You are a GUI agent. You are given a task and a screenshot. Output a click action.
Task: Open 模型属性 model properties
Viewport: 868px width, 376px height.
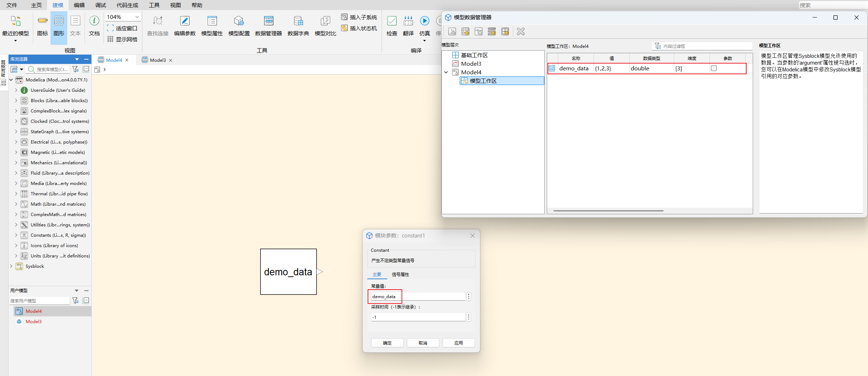(212, 25)
